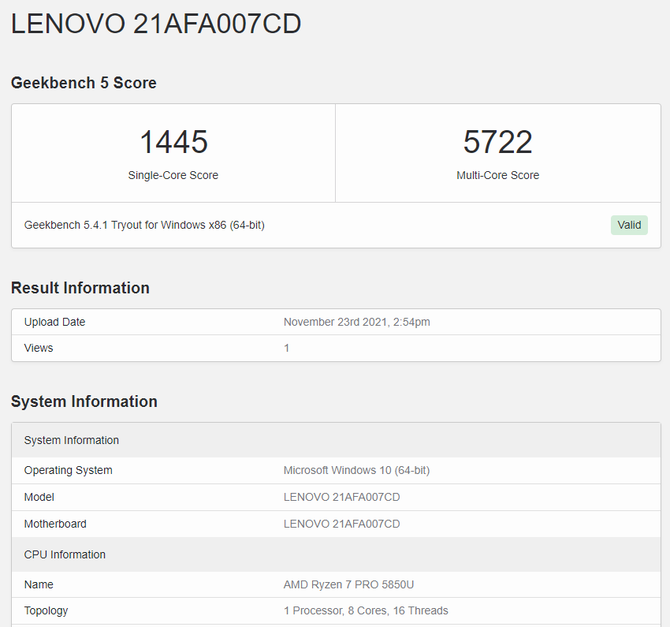Click the Geekbench 5.4.1 Tryout version text
This screenshot has width=670, height=627.
point(144,225)
